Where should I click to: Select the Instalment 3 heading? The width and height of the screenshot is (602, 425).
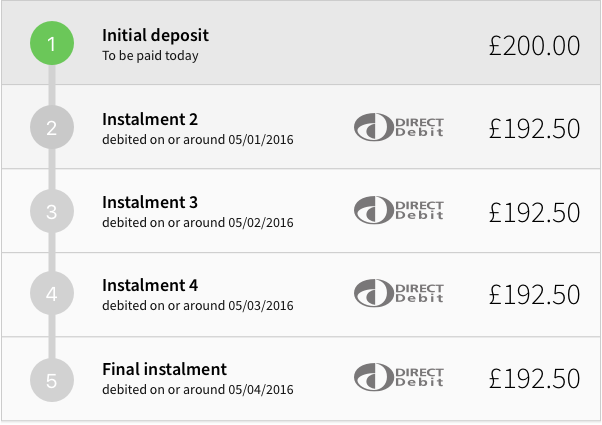click(x=150, y=203)
